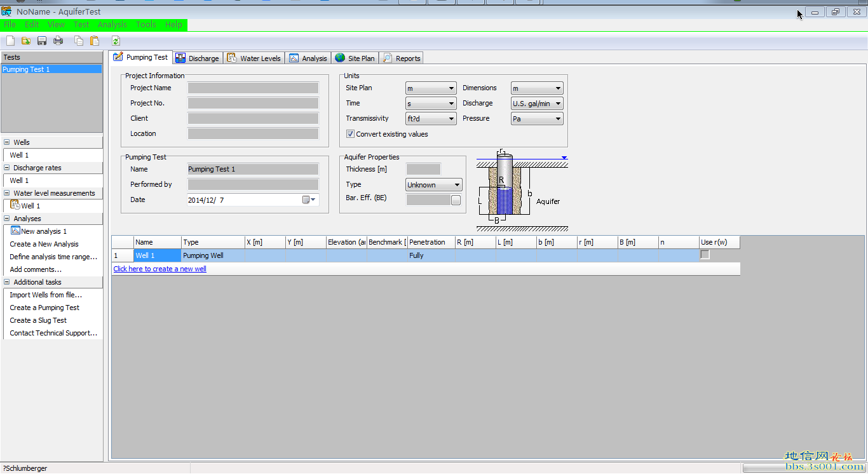Screen dimensions: 868x474
Task: Open the Pressure units dropdown
Action: coord(537,119)
